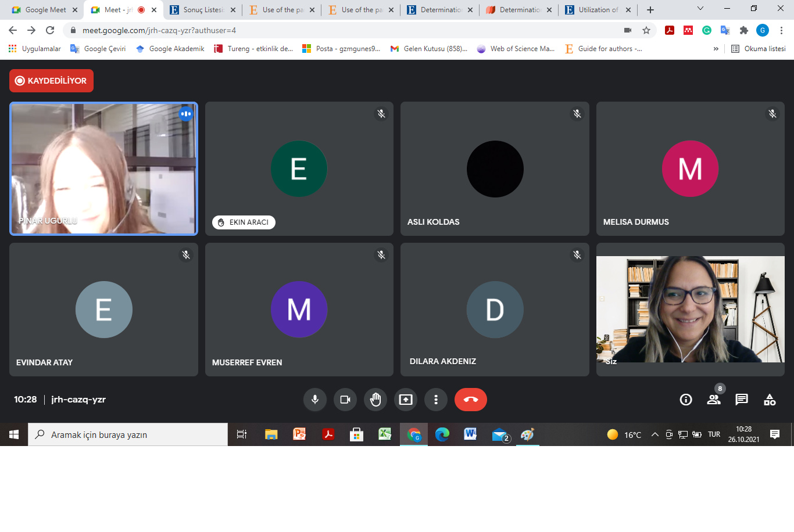Image resolution: width=794 pixels, height=532 pixels.
Task: Open the Chrome tab search dropdown
Action: point(700,9)
